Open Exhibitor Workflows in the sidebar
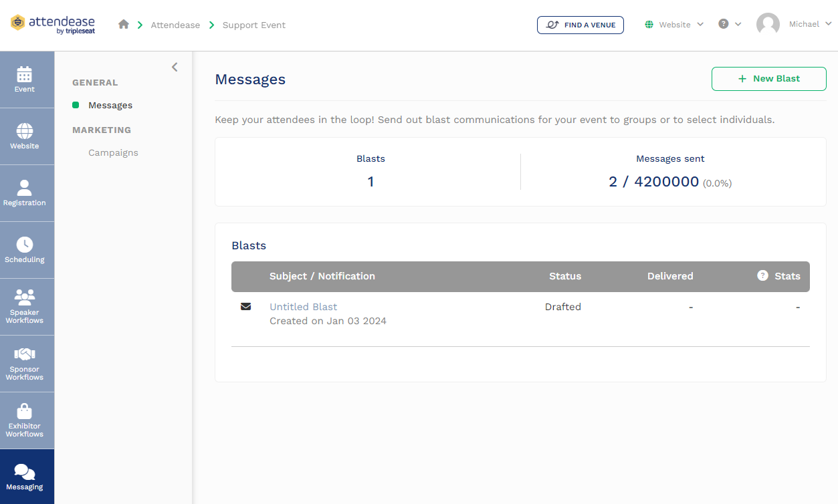Image resolution: width=838 pixels, height=504 pixels. click(24, 411)
